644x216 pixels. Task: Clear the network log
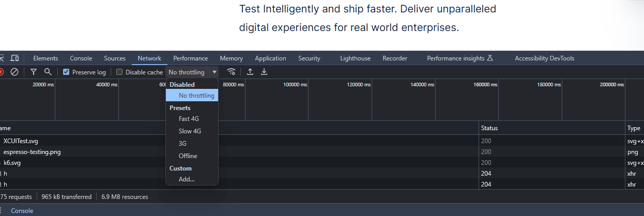coord(14,72)
